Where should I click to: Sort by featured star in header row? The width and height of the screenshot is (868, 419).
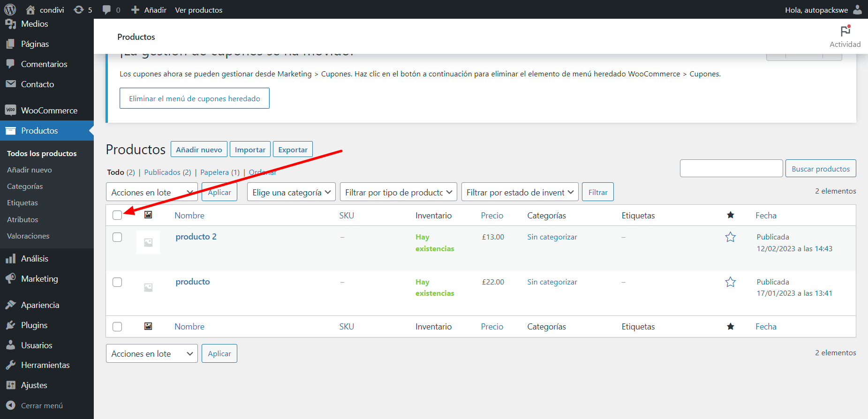tap(730, 215)
